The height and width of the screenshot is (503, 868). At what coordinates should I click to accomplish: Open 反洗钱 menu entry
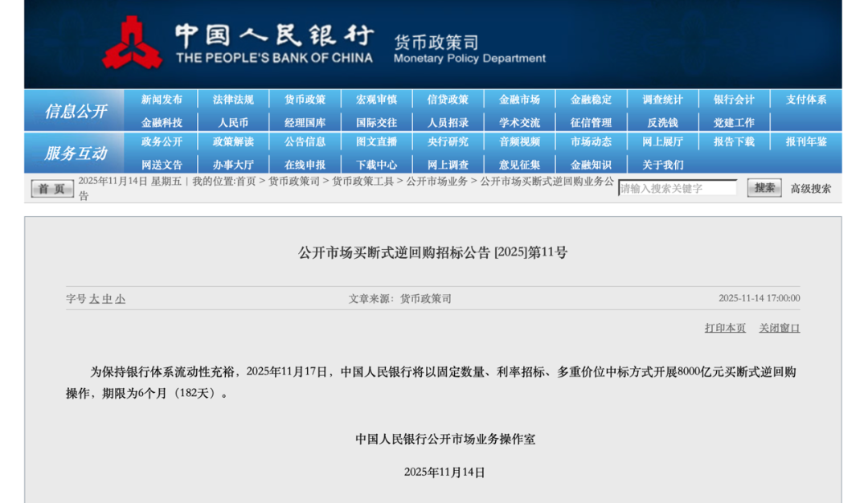(662, 123)
